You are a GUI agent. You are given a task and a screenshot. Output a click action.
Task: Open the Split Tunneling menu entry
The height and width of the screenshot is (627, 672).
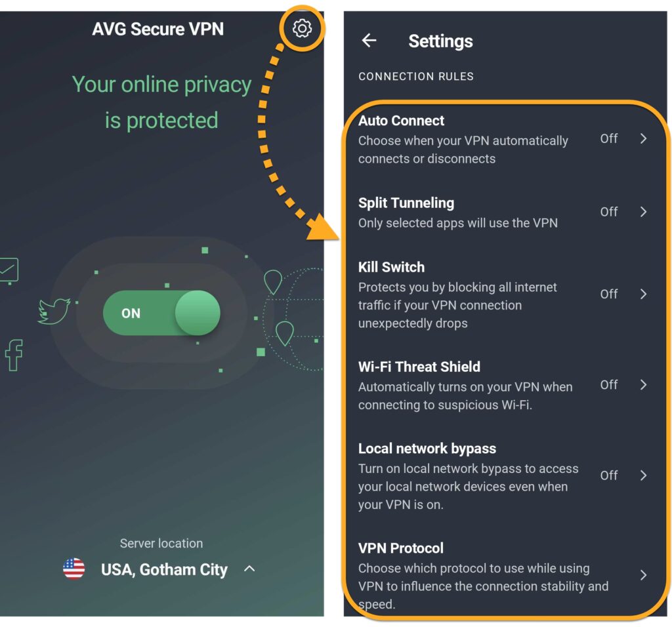503,212
